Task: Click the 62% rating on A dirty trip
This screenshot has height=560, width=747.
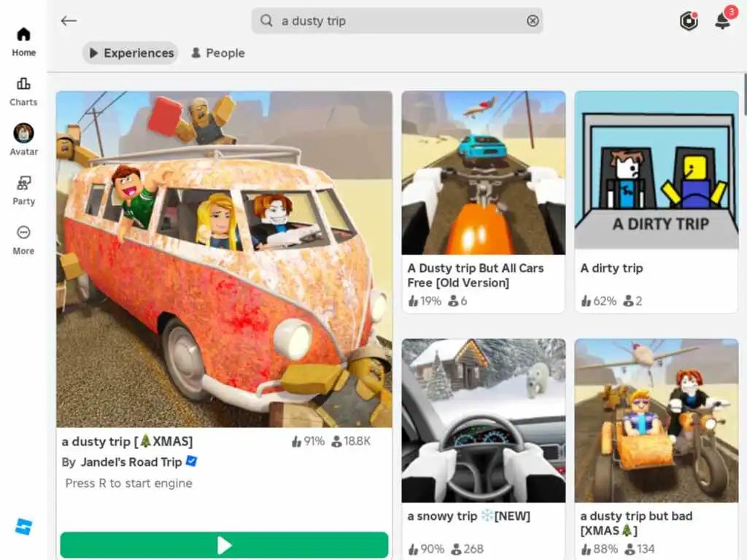Action: [x=599, y=301]
